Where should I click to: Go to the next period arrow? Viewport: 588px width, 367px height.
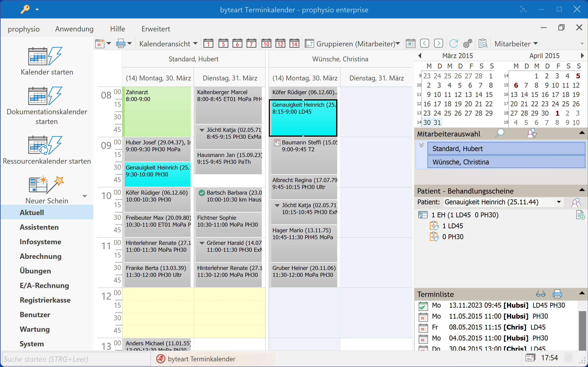(438, 44)
